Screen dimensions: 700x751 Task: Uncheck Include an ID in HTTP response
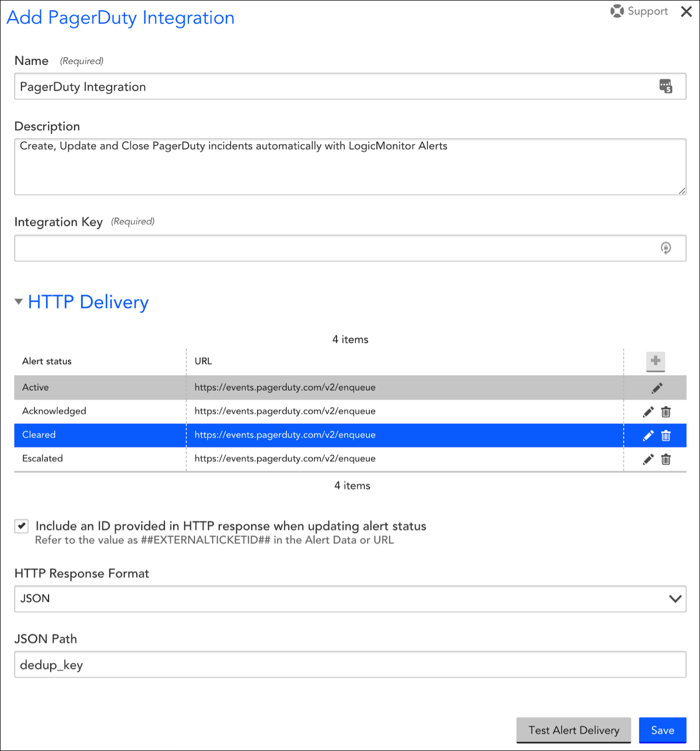(22, 526)
